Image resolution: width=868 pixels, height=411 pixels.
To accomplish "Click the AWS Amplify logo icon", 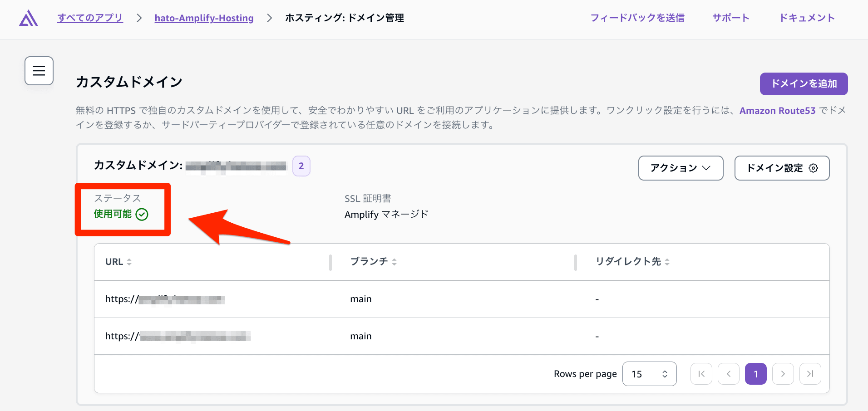I will coord(28,18).
